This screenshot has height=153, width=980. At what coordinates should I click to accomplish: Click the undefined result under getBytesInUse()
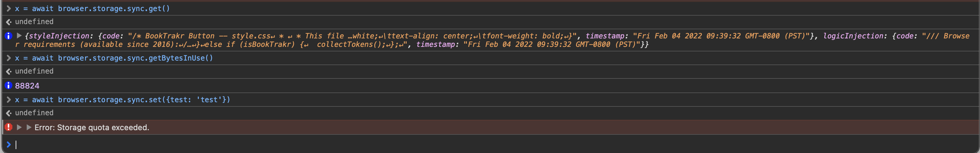[x=34, y=71]
